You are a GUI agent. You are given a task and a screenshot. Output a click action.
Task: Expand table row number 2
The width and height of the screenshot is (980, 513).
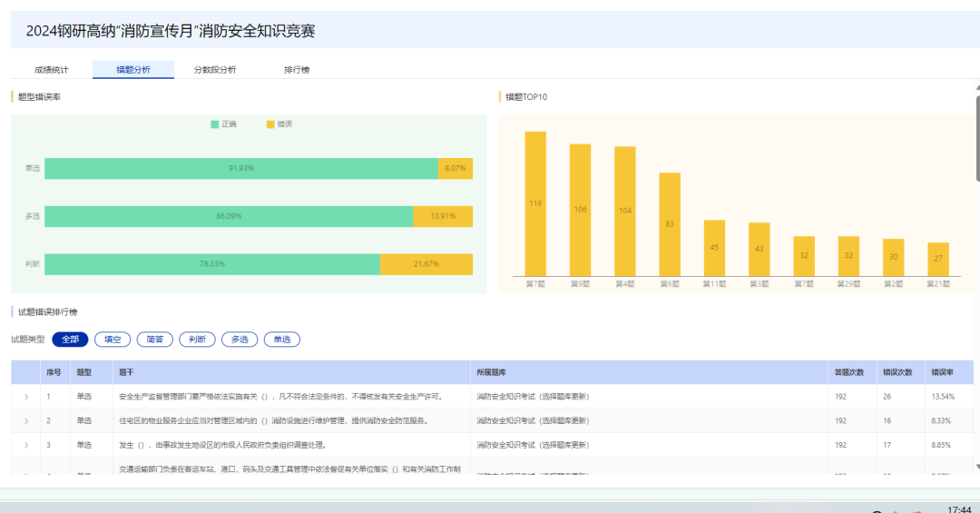26,421
